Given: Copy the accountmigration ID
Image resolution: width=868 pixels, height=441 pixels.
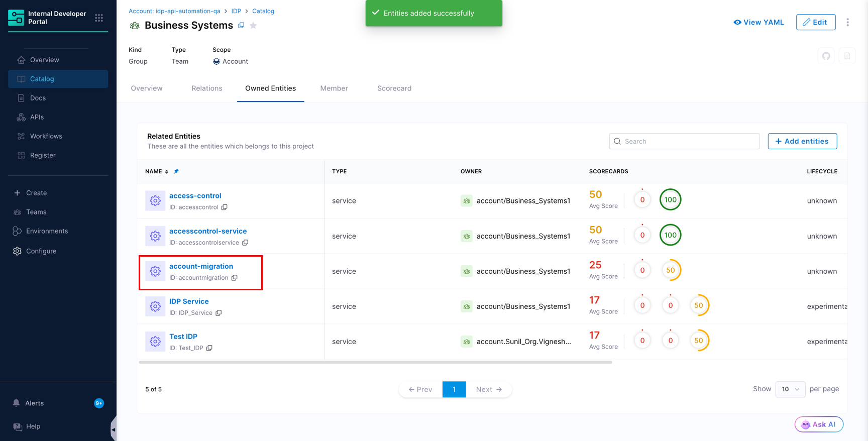Looking at the screenshot, I should (x=235, y=278).
